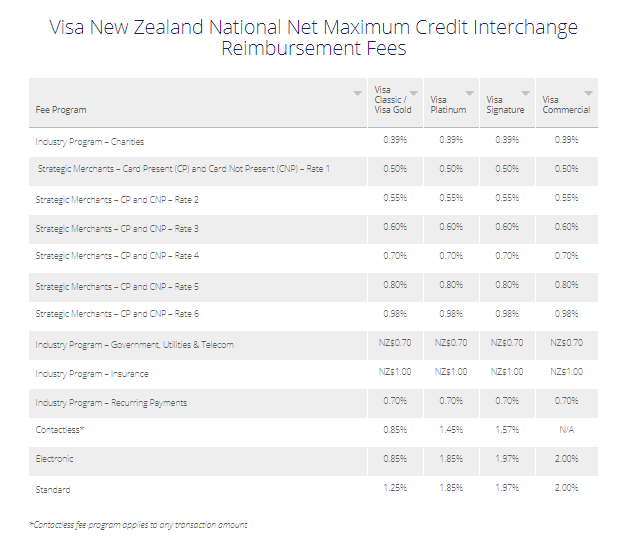Select the Fee Program header label
Viewport: 643px width, 542px height.
(x=61, y=109)
